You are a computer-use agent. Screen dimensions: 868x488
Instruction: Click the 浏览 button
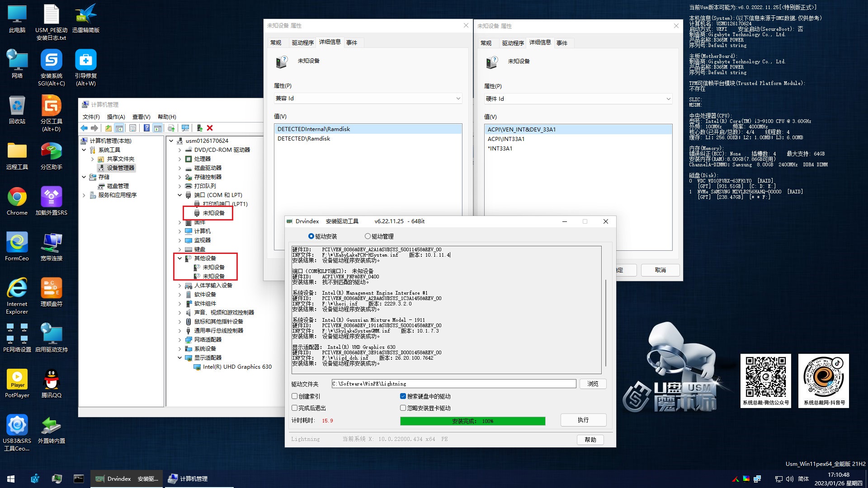593,384
